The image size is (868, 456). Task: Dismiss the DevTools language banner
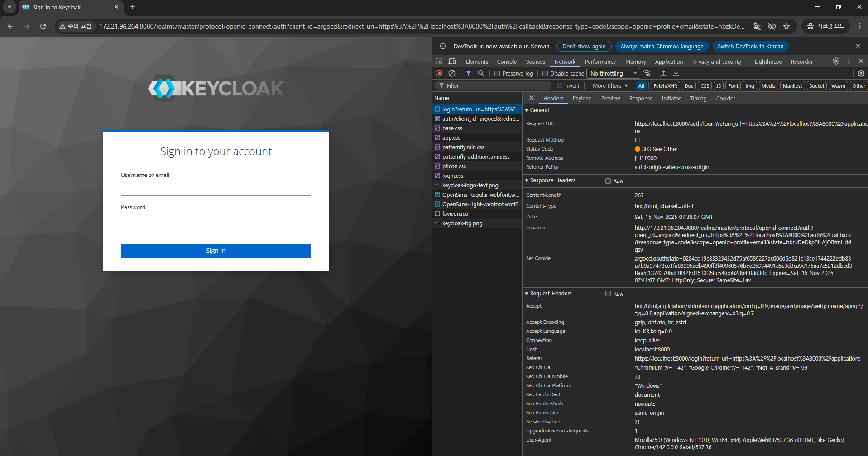pos(858,46)
